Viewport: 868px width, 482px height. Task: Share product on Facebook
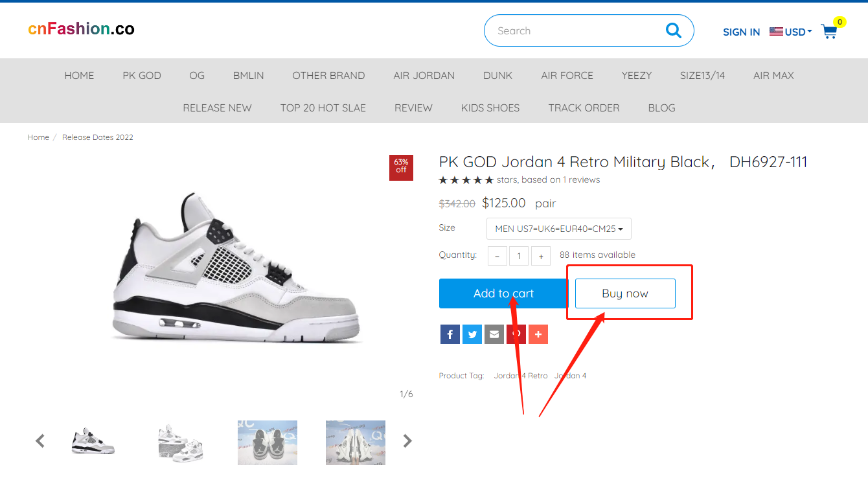pos(450,334)
